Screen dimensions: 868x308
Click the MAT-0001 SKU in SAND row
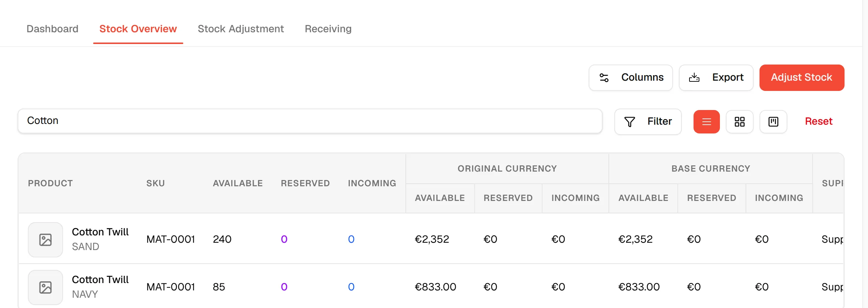click(170, 239)
